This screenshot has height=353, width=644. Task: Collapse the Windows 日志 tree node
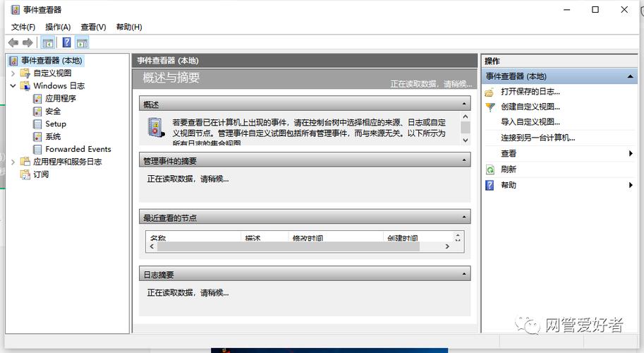[13, 86]
